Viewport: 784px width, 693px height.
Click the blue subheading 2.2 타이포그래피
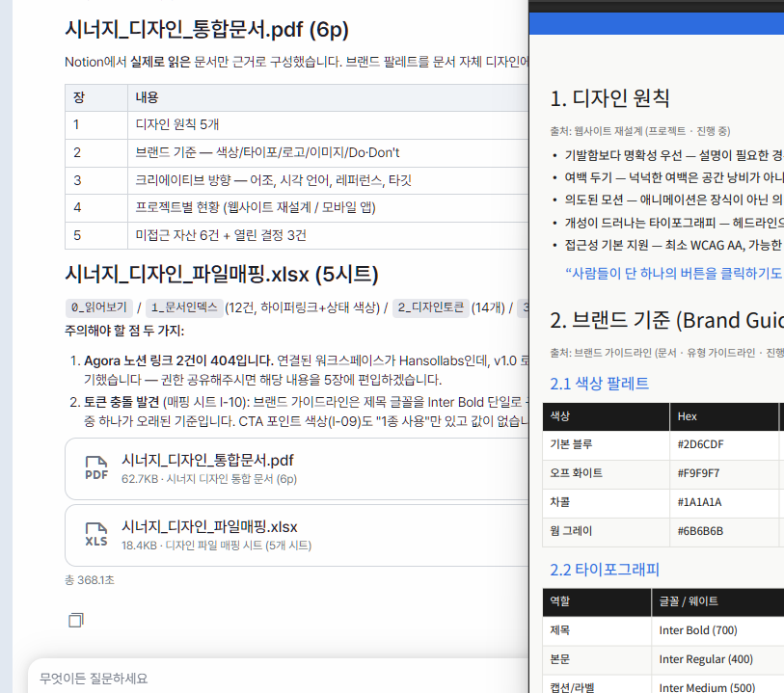605,569
